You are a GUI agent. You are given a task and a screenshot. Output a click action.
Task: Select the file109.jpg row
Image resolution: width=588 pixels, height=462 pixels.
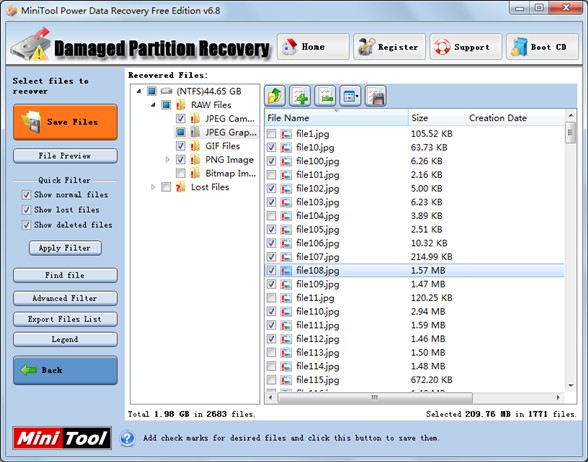(414, 284)
